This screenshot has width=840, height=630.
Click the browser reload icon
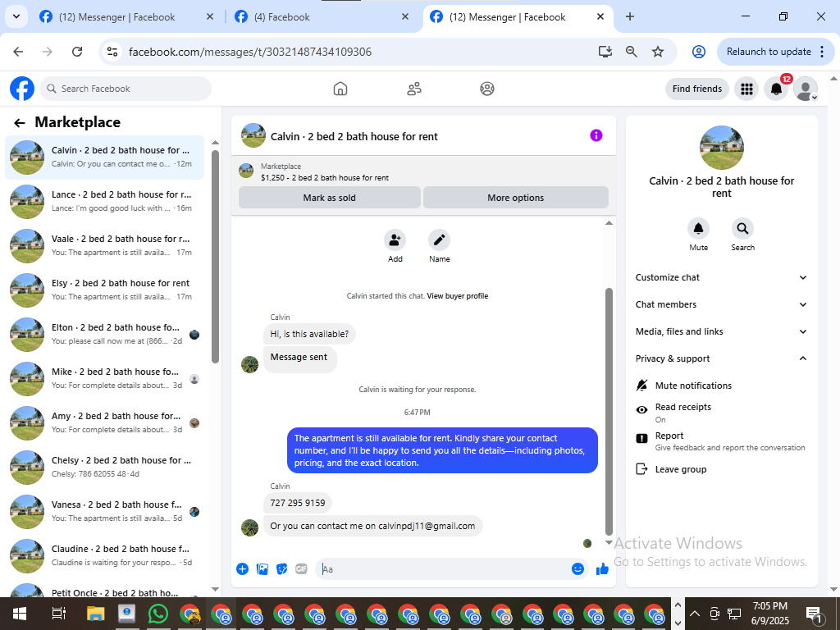(77, 52)
